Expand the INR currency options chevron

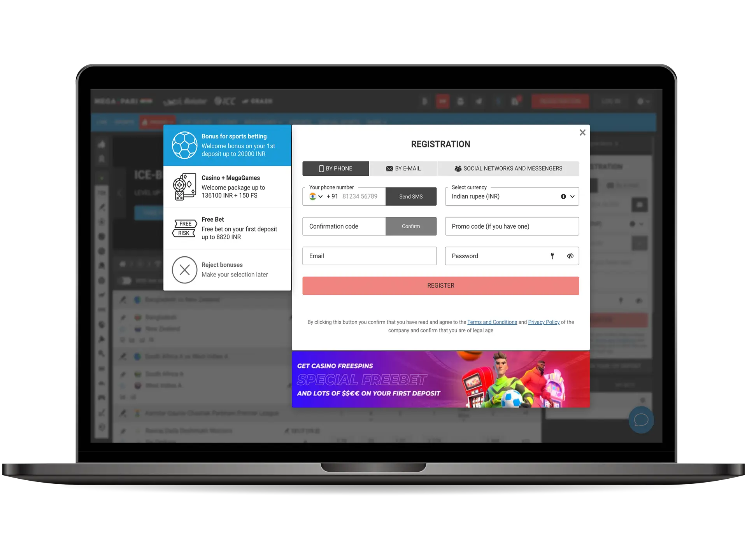point(573,196)
